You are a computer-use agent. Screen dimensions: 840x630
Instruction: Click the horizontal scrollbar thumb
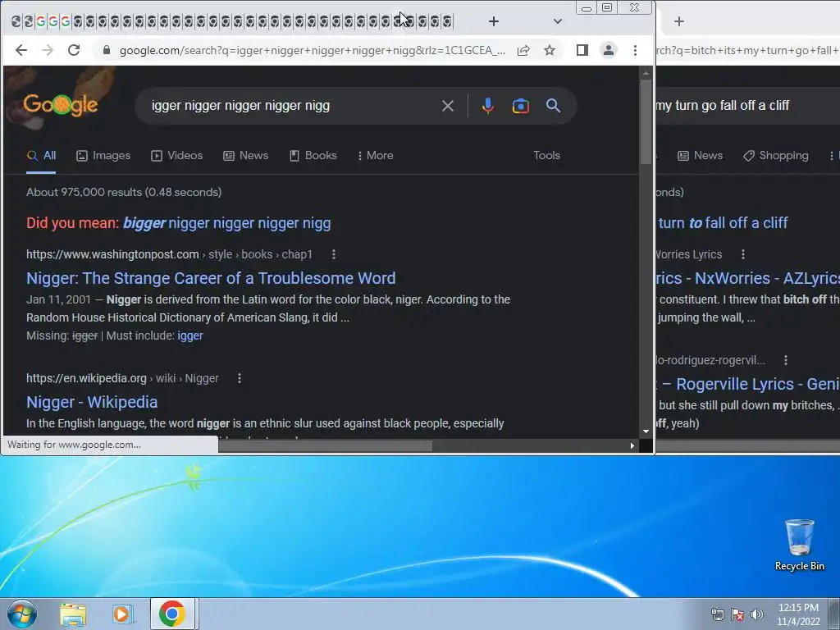pyautogui.click(x=325, y=445)
